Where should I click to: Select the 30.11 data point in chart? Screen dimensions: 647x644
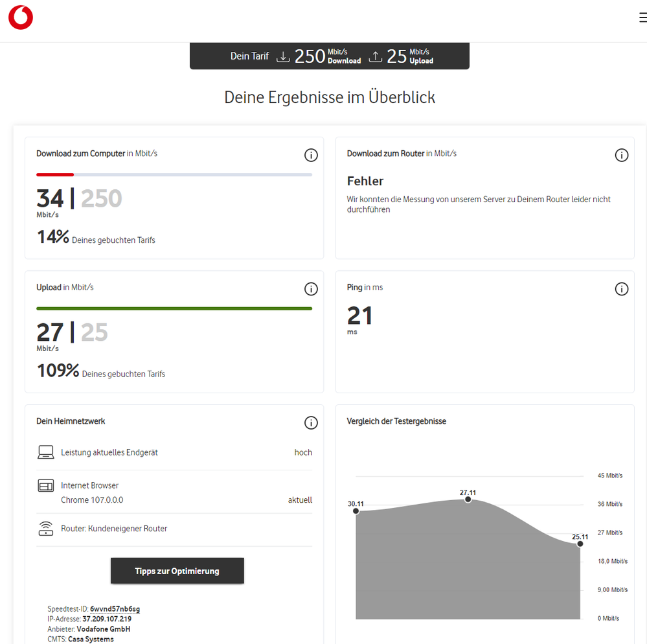[x=356, y=511]
